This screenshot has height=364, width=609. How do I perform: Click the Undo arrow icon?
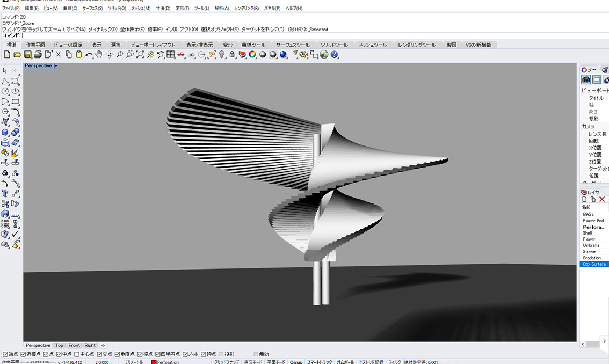(89, 55)
